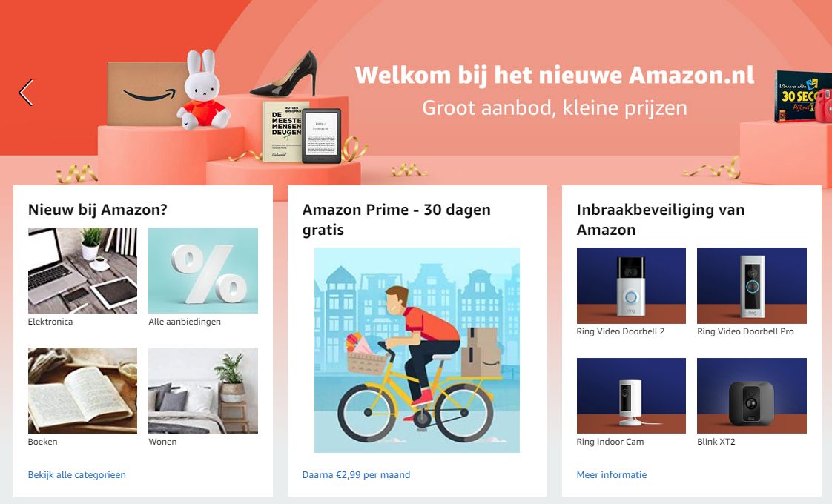Open Ring Video Doorbell 2 product image
832x504 pixels.
point(631,285)
